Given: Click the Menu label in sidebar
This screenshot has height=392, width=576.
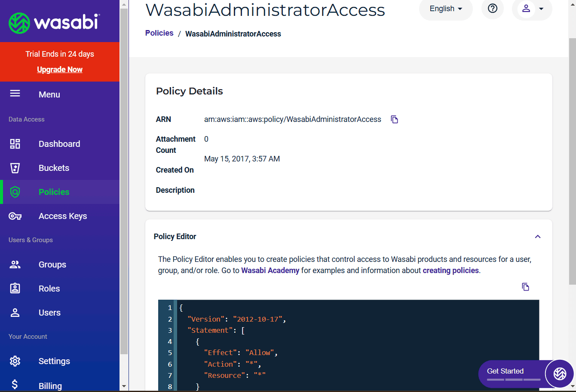Looking at the screenshot, I should 49,94.
